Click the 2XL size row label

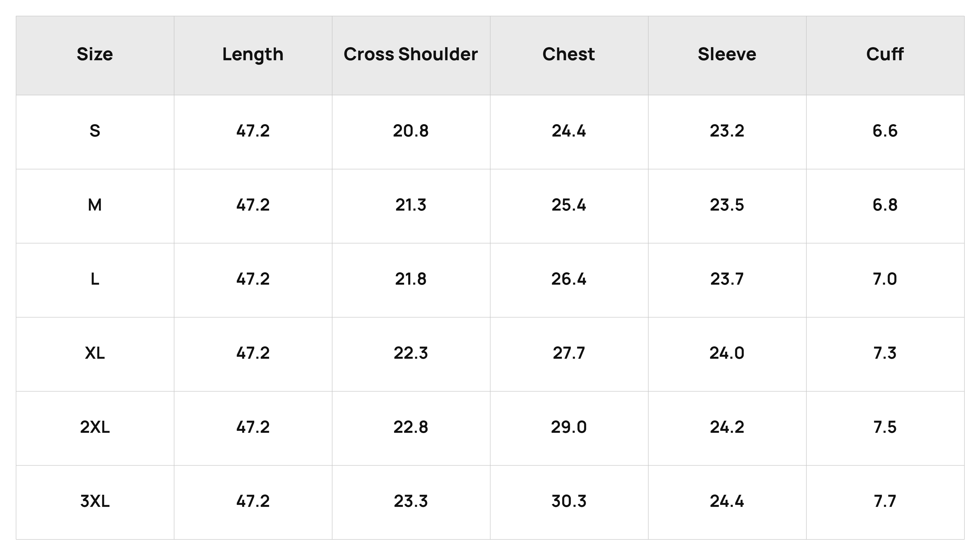(95, 427)
